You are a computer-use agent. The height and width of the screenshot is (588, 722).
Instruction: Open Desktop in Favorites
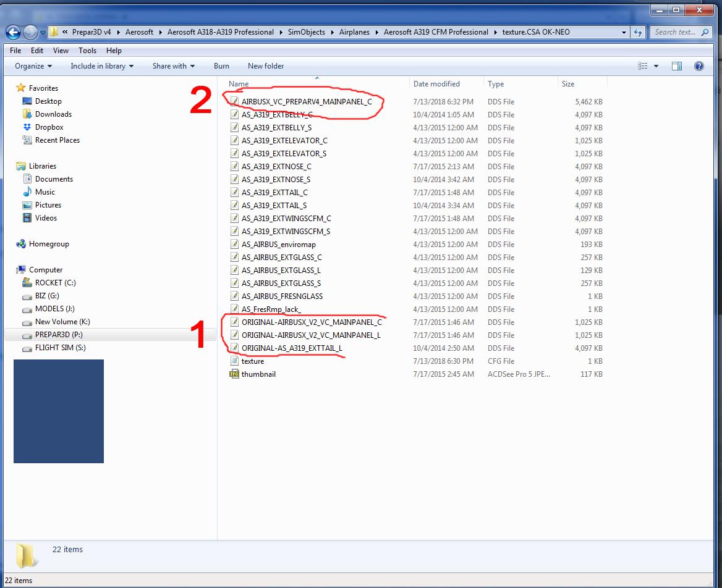(48, 101)
